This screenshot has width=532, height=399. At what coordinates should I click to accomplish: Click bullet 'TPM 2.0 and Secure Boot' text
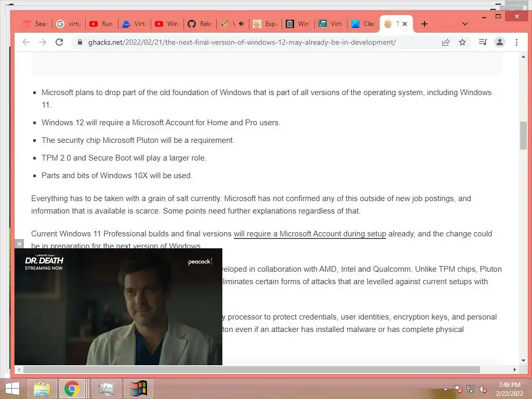point(124,158)
